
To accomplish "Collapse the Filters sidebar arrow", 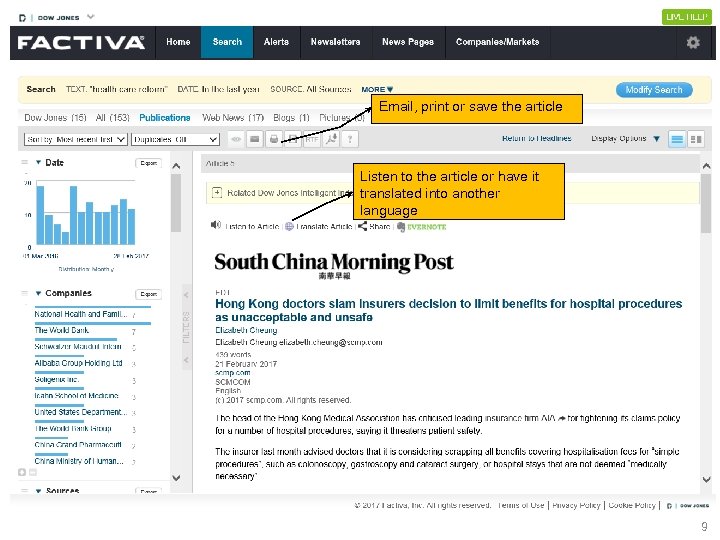I will pos(186,295).
